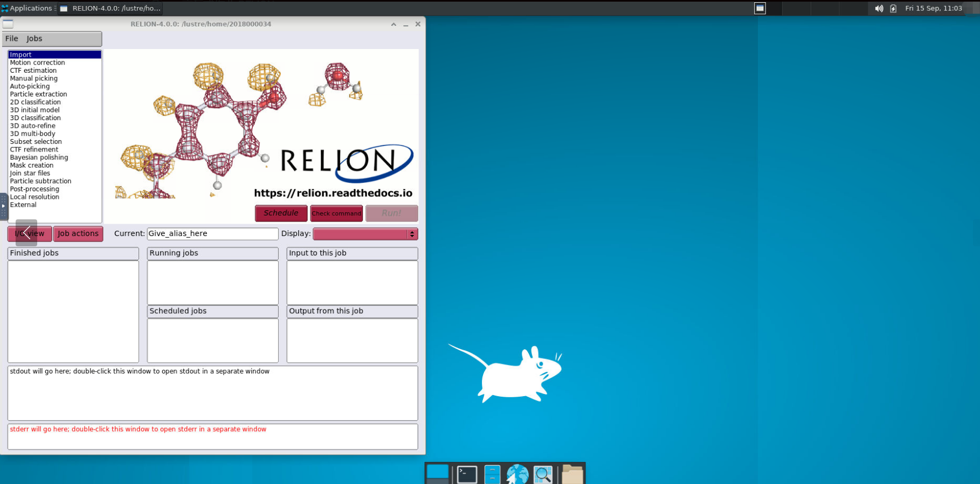Click the I/O view button
This screenshot has height=484, width=980.
point(30,233)
